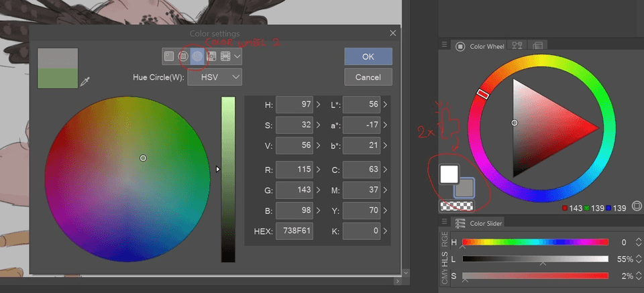Click the H hue slider bar
This screenshot has height=293, width=644.
click(535, 242)
